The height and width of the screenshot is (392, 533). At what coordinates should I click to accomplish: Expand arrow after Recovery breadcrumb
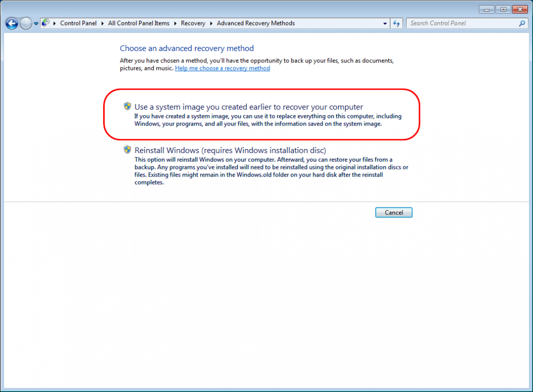pos(211,23)
